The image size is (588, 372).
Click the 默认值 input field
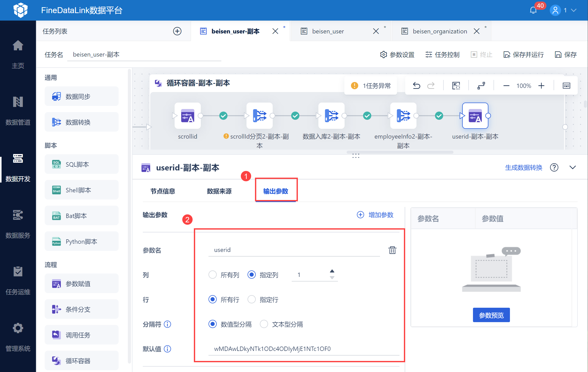coord(303,349)
